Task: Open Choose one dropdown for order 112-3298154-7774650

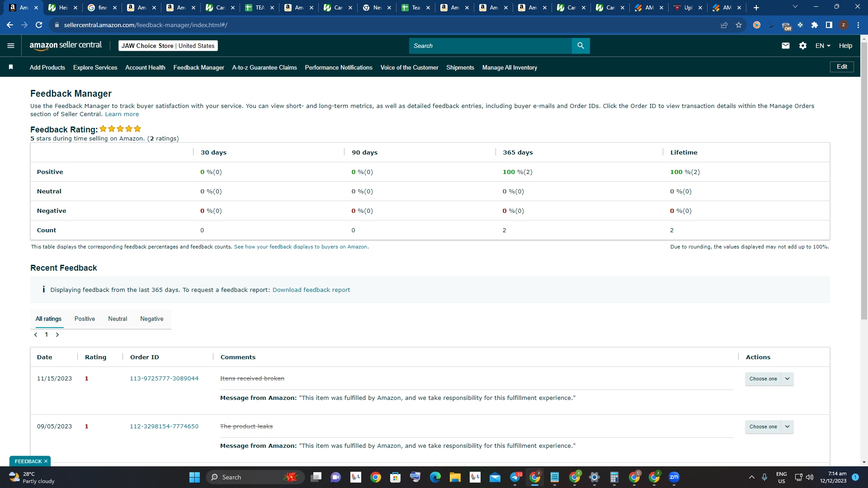Action: [769, 427]
